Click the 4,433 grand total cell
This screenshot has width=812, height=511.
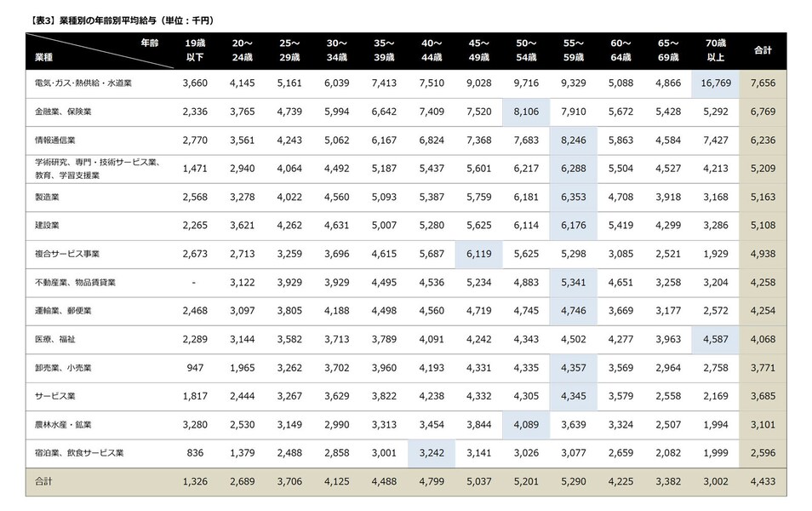click(763, 482)
